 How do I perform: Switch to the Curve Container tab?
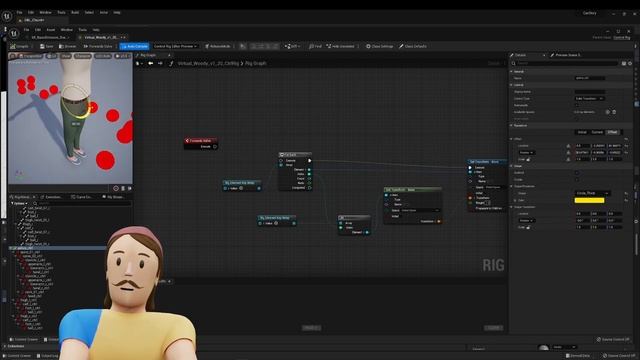[x=82, y=197]
